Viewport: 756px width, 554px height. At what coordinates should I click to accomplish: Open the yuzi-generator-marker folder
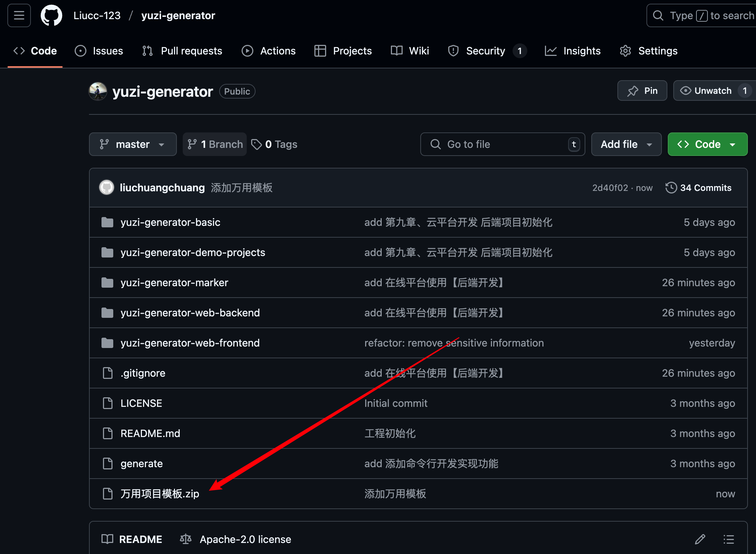[174, 283]
